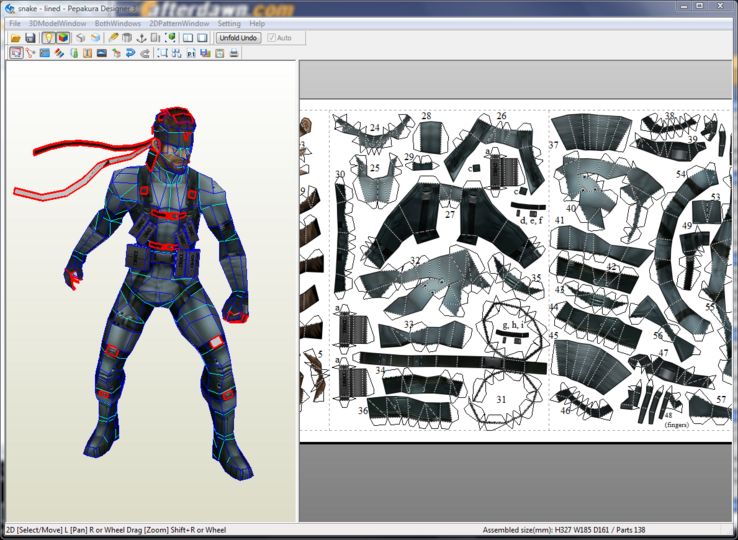The image size is (738, 540).
Task: Toggle the light bulb lighting button
Action: coord(48,38)
